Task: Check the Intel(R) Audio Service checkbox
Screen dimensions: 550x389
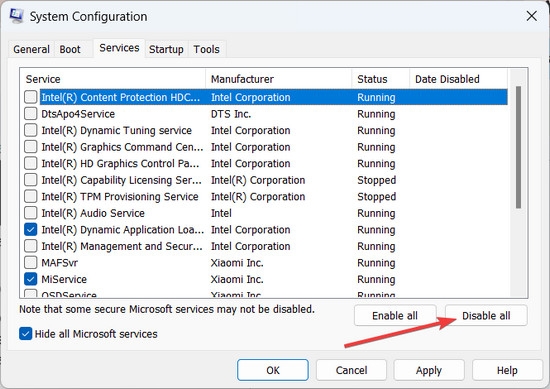Action: point(31,213)
